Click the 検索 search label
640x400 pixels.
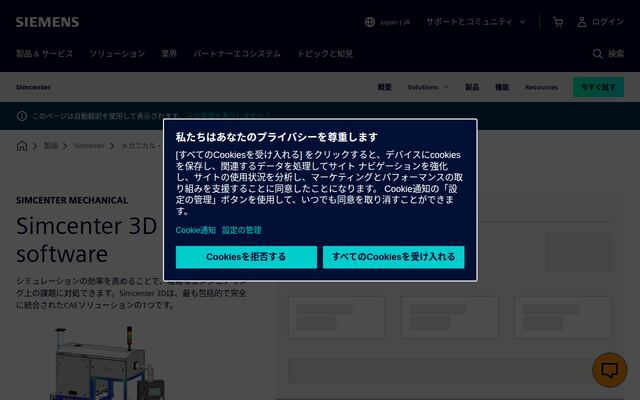[616, 54]
